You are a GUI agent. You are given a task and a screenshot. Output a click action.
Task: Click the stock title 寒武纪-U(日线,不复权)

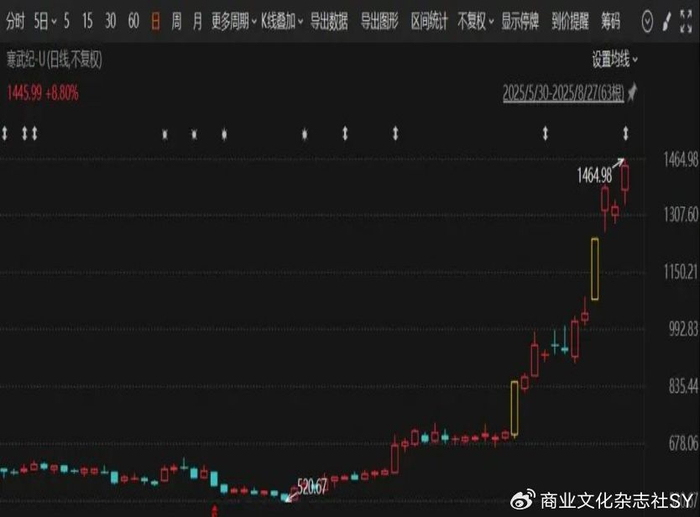tap(54, 59)
